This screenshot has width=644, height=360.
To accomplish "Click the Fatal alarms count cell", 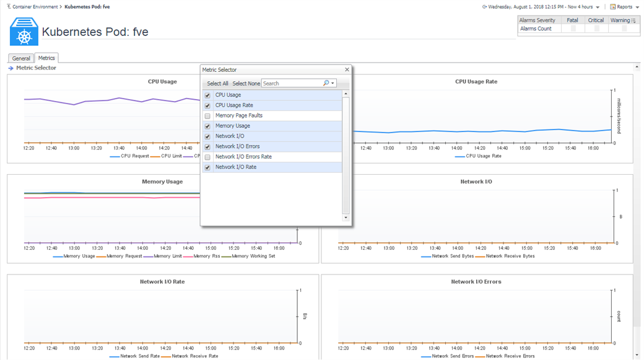I will coord(573,29).
